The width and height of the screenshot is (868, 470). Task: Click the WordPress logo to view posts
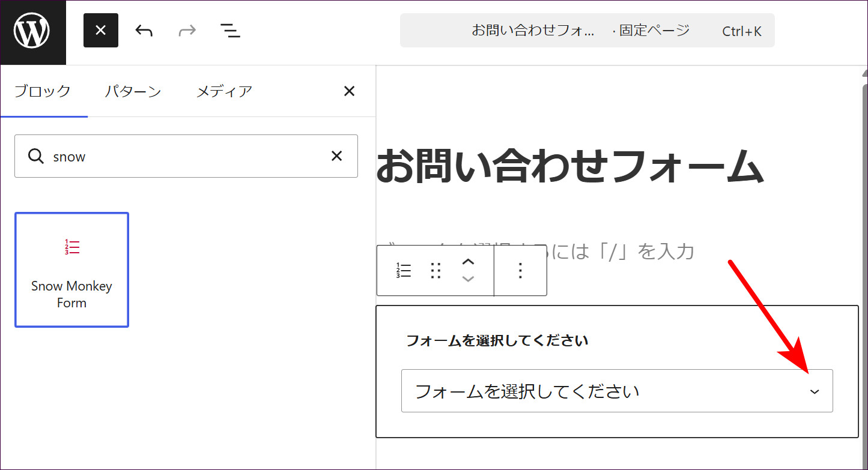[32, 32]
